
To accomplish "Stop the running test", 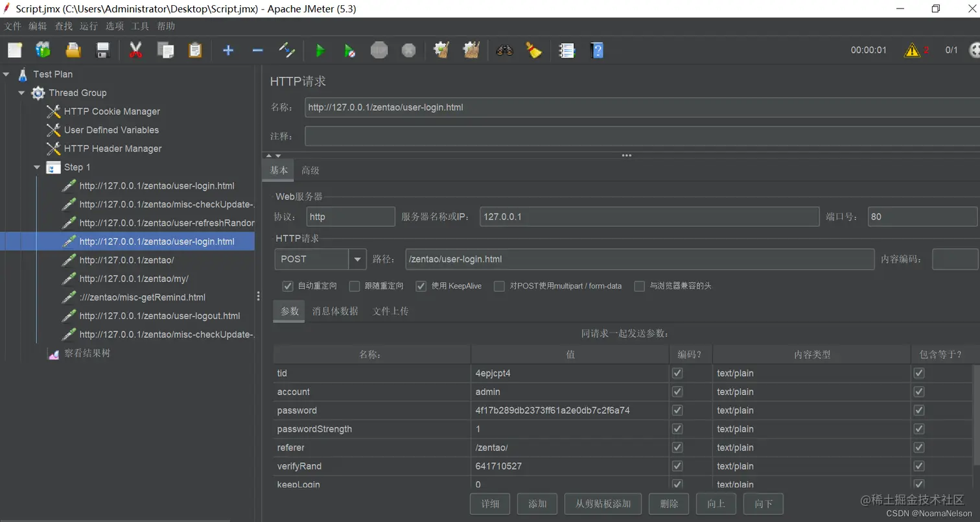I will pyautogui.click(x=379, y=50).
